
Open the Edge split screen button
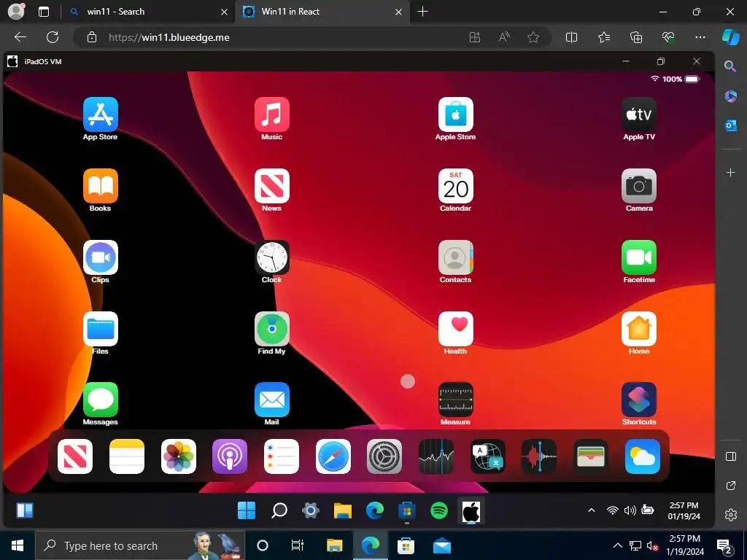(x=571, y=38)
